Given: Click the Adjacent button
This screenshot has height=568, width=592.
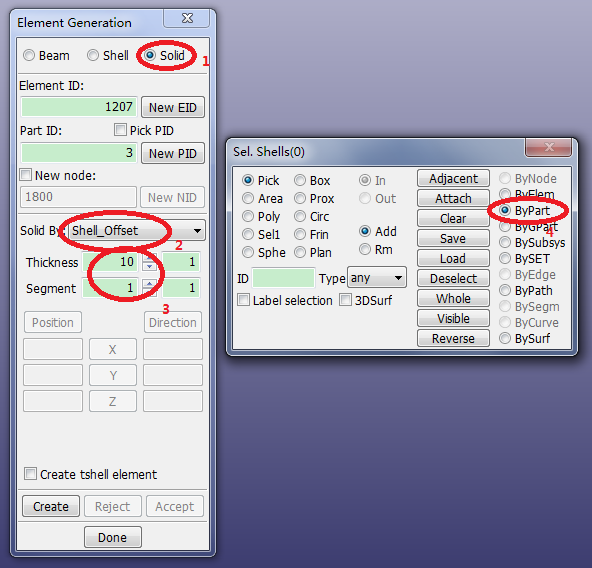Looking at the screenshot, I should pos(453,178).
